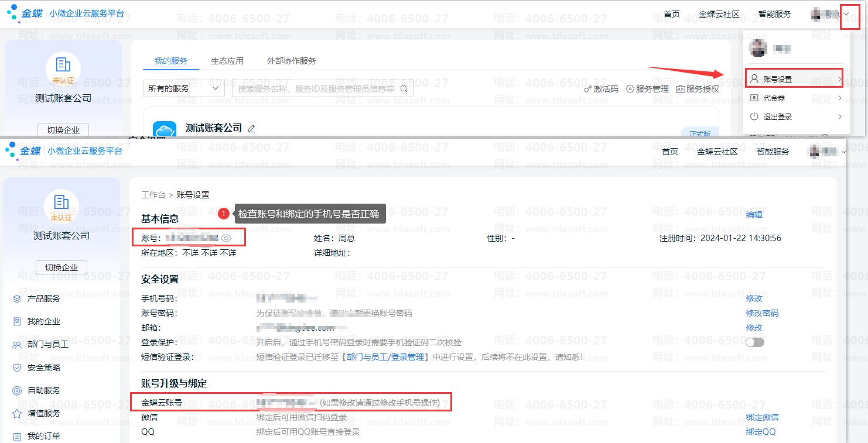Click 退出登录 in the user menu
This screenshot has height=443, width=868.
pyautogui.click(x=777, y=117)
